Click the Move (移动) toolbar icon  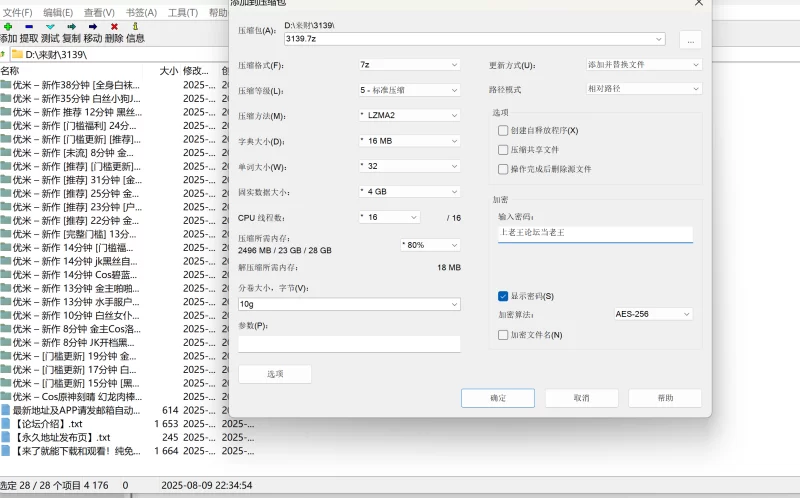(93, 27)
